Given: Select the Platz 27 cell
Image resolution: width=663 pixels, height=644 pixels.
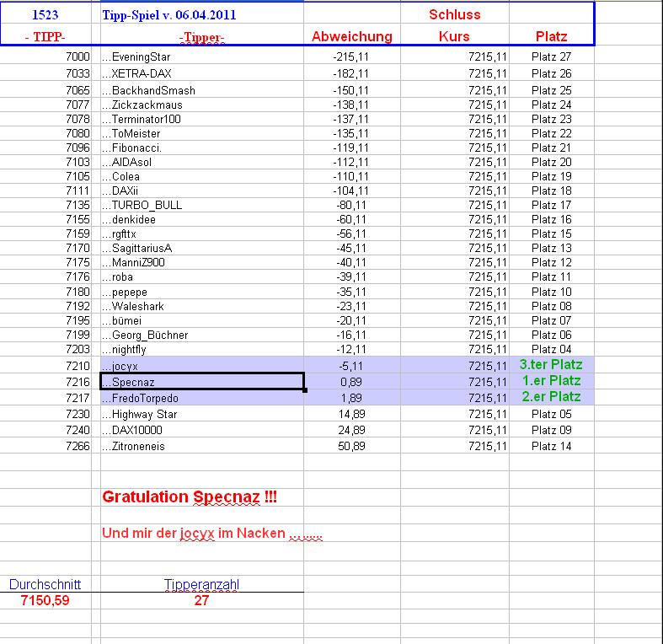Looking at the screenshot, I should (551, 56).
